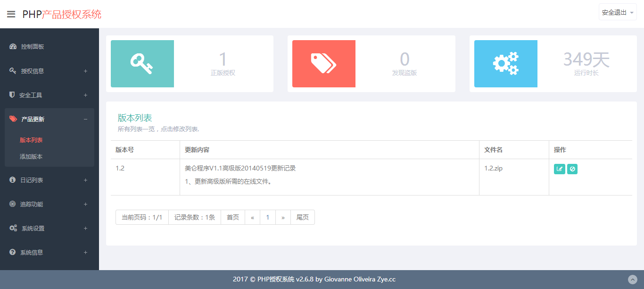The width and height of the screenshot is (644, 289).
Task: Open the 授权信息 menu label
Action: click(x=33, y=71)
